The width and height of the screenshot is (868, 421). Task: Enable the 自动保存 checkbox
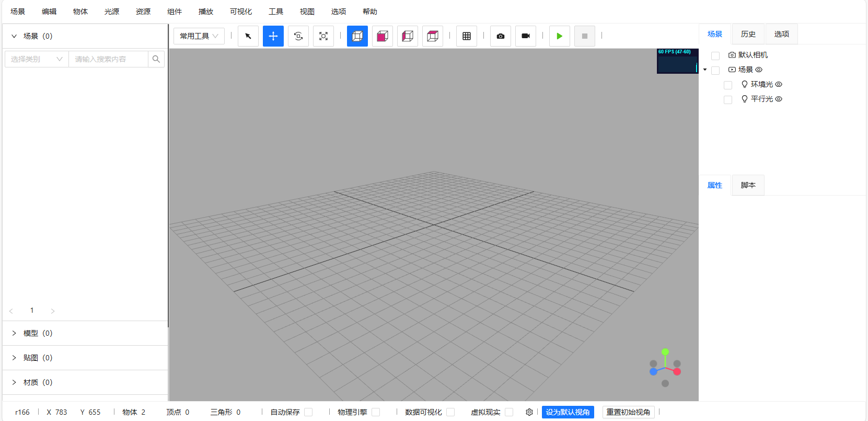point(308,412)
